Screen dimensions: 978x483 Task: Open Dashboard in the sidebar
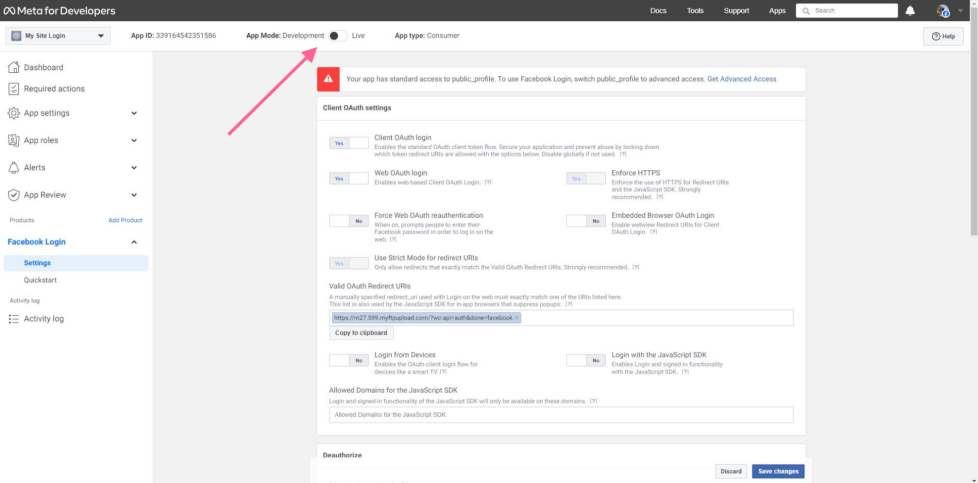44,67
